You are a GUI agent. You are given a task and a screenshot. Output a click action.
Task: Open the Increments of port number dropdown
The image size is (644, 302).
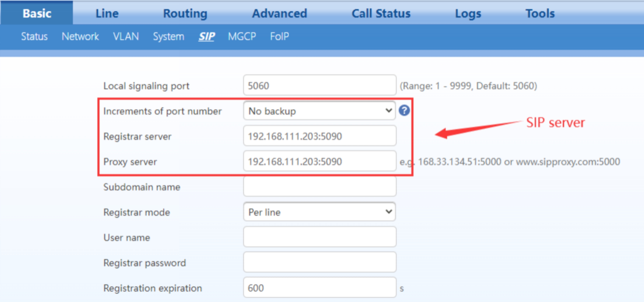pyautogui.click(x=319, y=111)
